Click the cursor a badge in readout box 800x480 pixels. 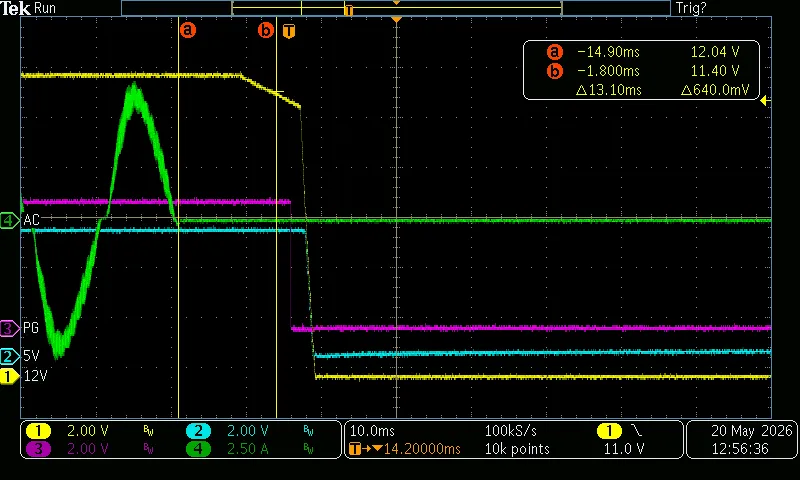(x=555, y=52)
